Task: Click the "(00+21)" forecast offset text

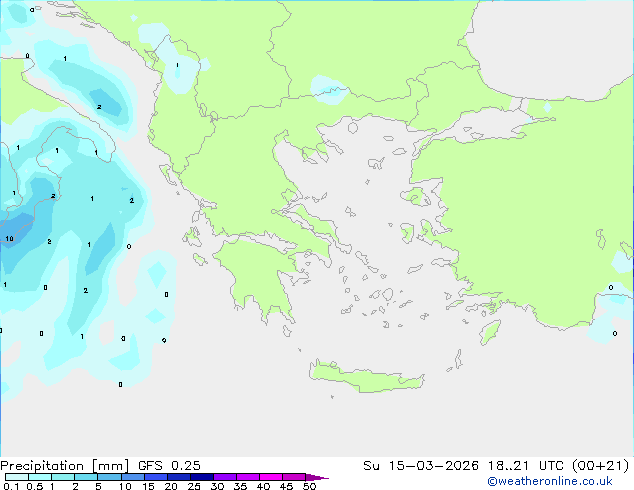Action: [600, 466]
